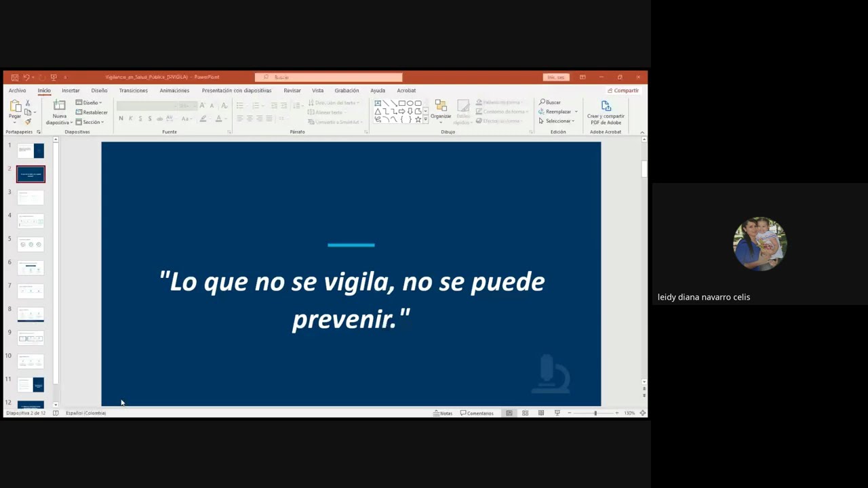Clear all text formatting
The width and height of the screenshot is (868, 488).
click(224, 106)
